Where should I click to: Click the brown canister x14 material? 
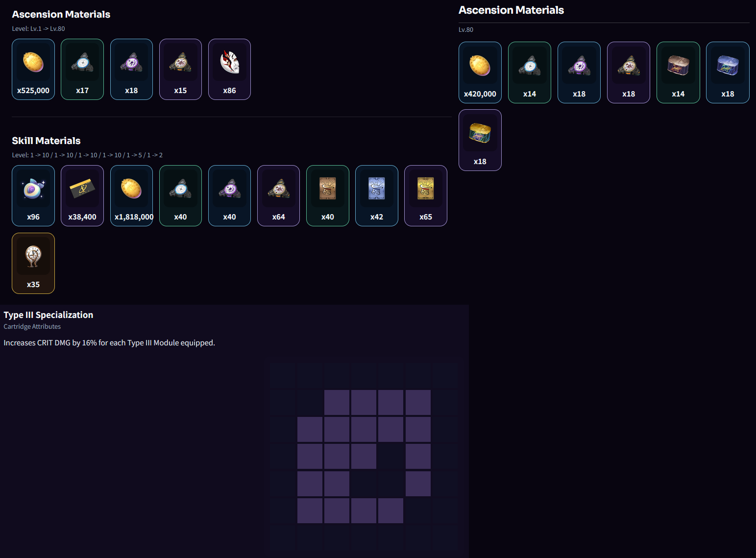[x=678, y=73]
